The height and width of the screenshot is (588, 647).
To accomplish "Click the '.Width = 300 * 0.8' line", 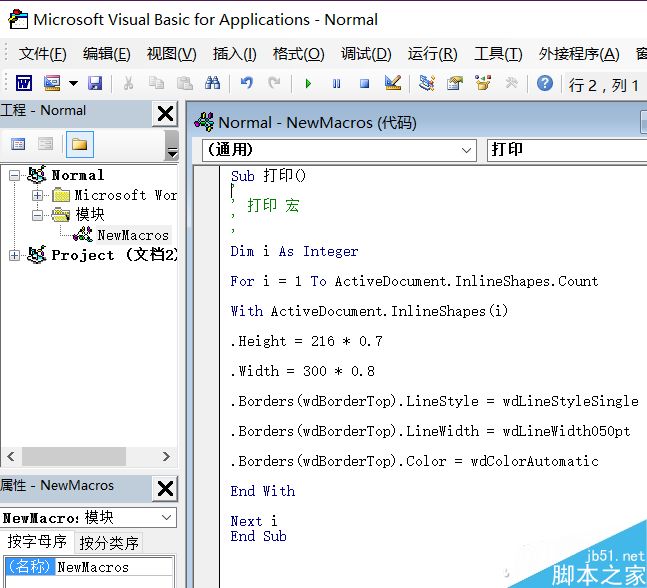I will click(x=302, y=371).
